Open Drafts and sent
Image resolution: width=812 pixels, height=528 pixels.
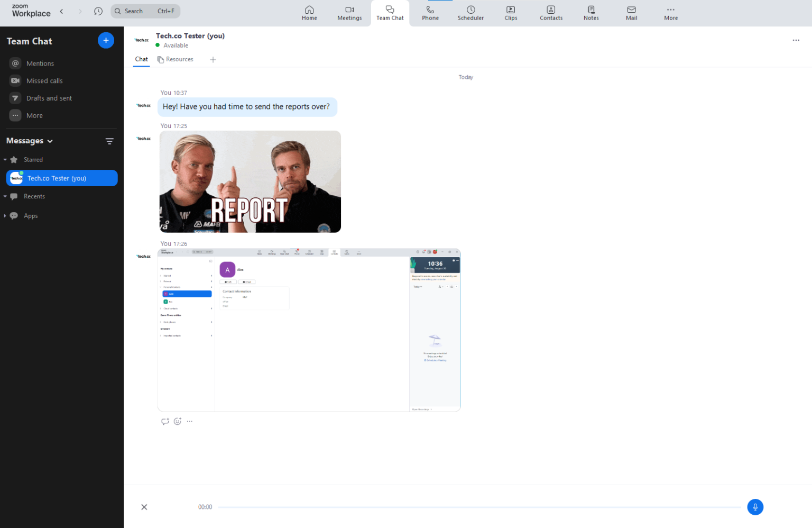tap(49, 98)
